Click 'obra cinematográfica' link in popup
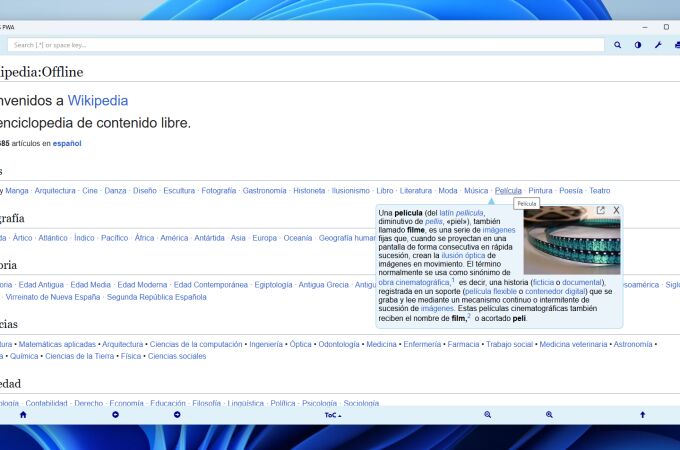The image size is (680, 450). click(414, 283)
